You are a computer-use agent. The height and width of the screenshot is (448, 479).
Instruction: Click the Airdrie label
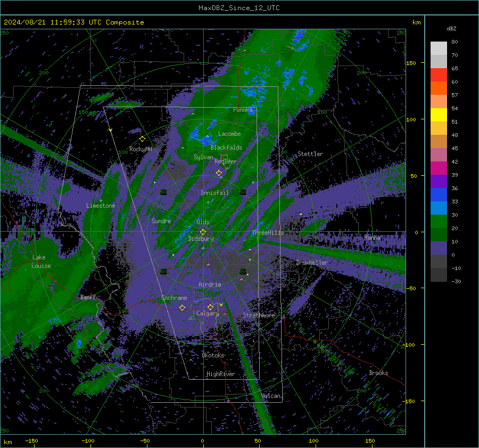point(210,284)
